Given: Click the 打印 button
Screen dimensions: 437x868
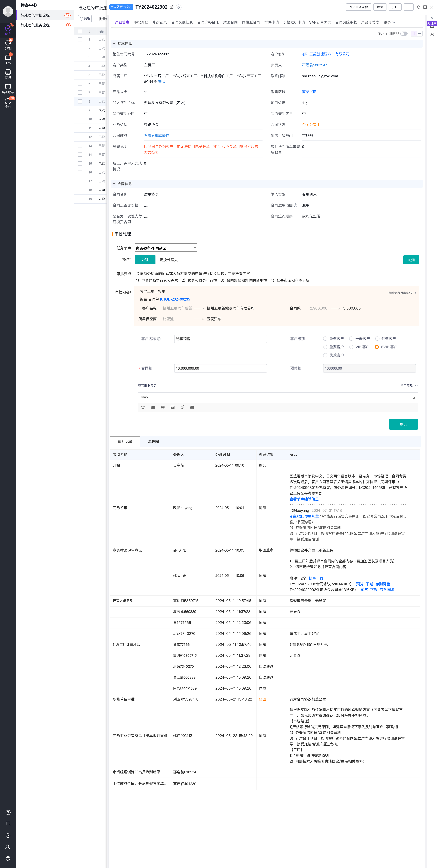Looking at the screenshot, I should click(395, 7).
